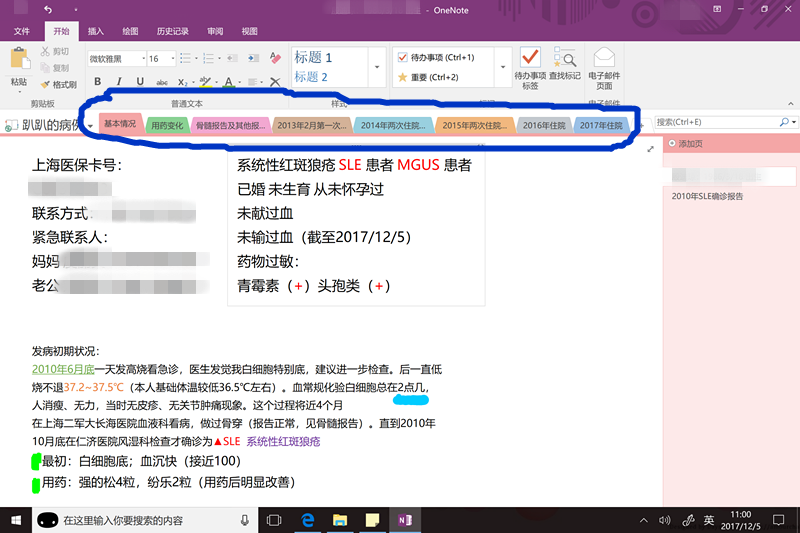The image size is (800, 533).
Task: Apply the 标题 1 style
Action: [x=313, y=57]
